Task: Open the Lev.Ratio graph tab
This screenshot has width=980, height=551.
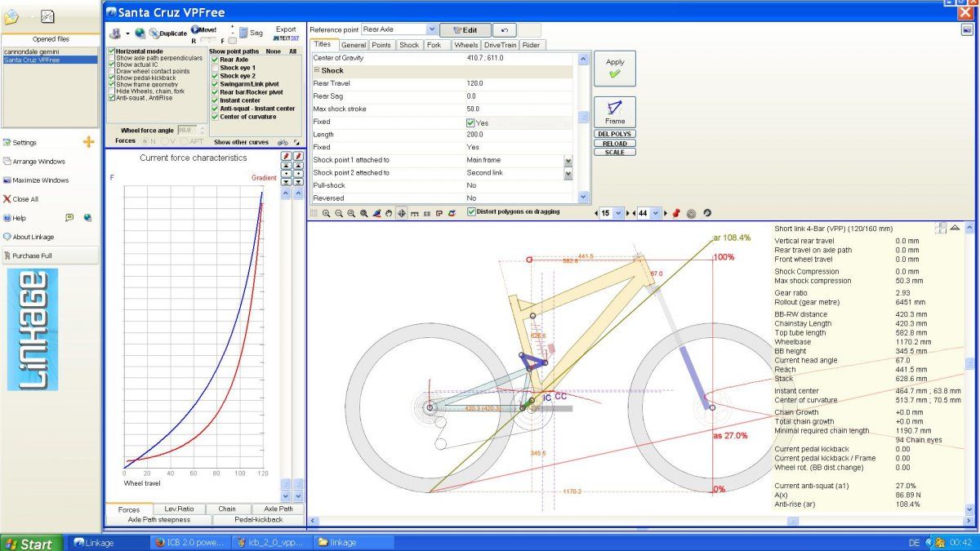Action: (179, 509)
